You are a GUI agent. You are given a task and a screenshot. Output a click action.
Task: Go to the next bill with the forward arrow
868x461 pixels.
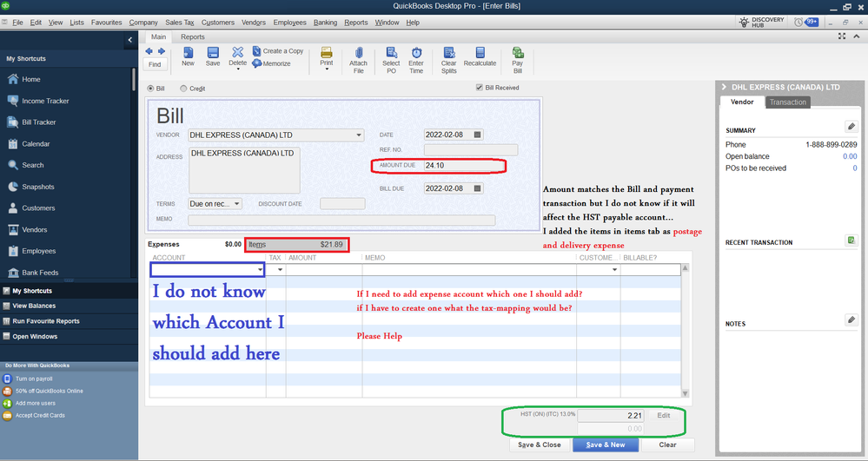[162, 51]
